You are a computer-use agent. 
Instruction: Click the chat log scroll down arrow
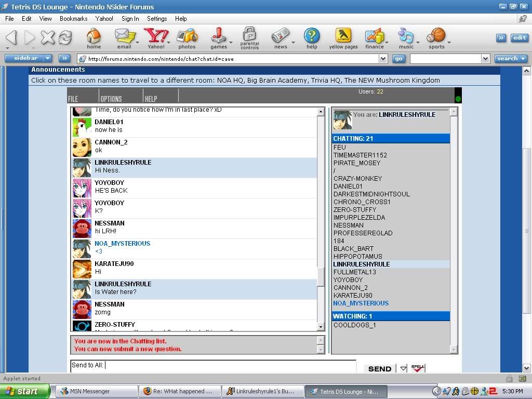pyautogui.click(x=321, y=327)
